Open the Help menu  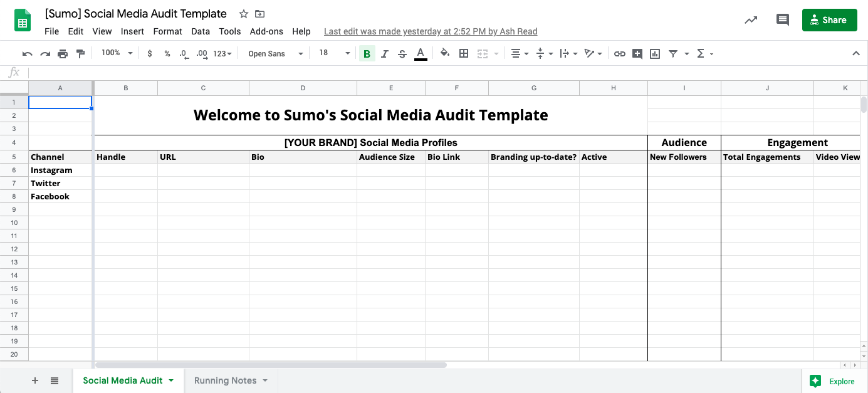pos(301,31)
